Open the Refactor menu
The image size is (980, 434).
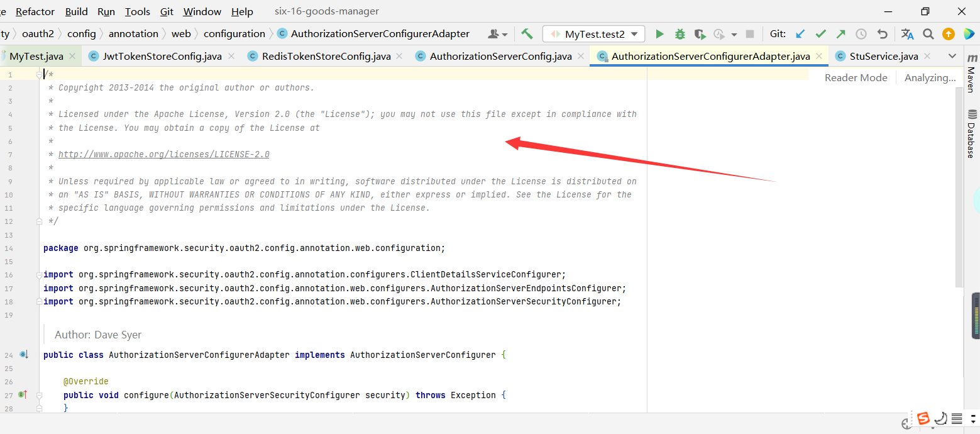pos(35,11)
